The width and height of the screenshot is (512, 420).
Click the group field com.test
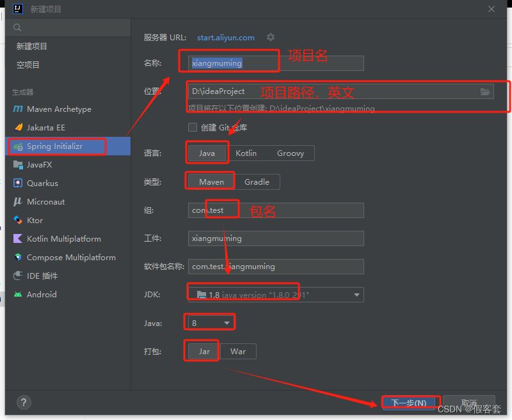coord(276,210)
